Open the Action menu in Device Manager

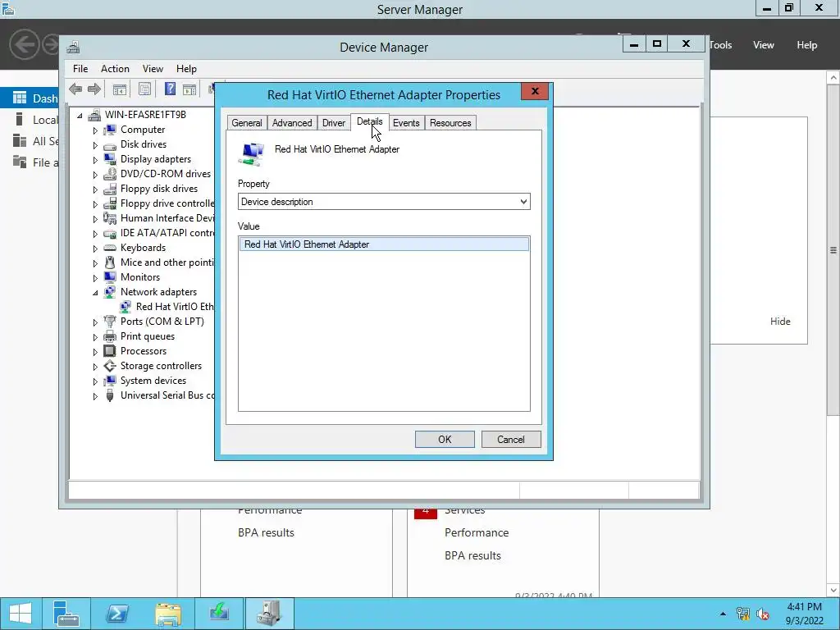tap(115, 69)
